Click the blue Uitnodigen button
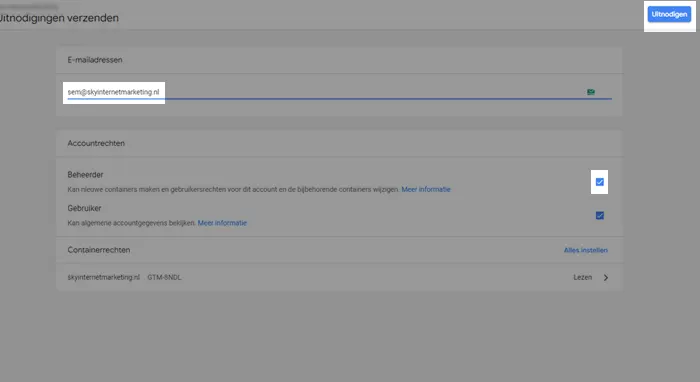This screenshot has height=382, width=700. point(669,14)
